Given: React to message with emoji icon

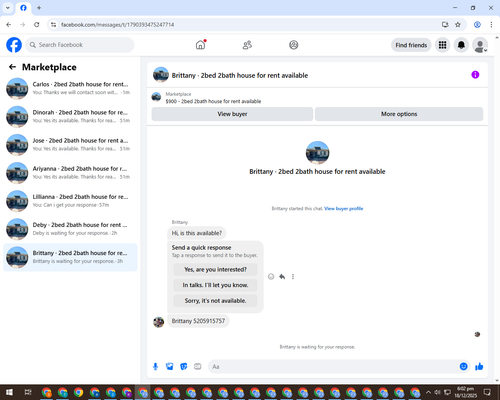Looking at the screenshot, I should click(x=271, y=276).
